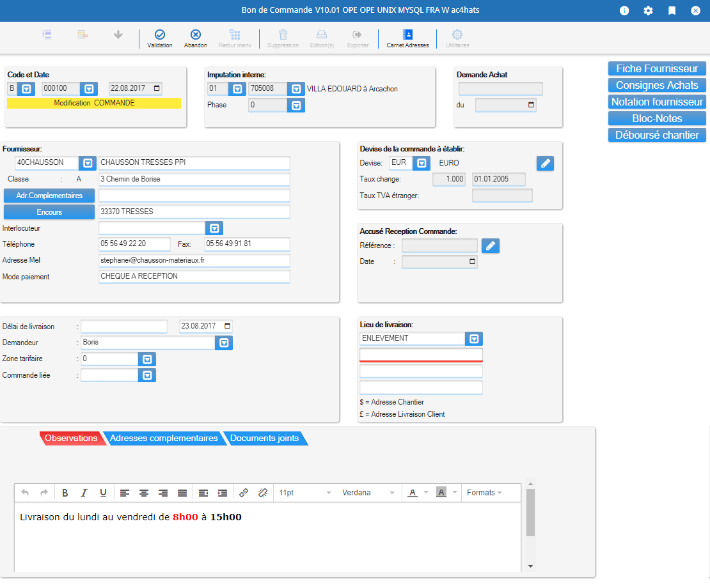Increase indent in editor

(223, 493)
